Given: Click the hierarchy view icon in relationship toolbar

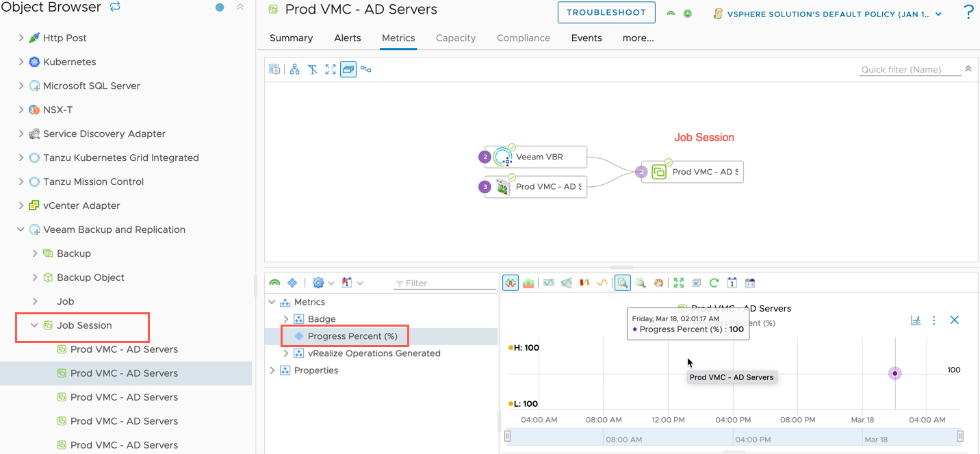Looking at the screenshot, I should click(294, 69).
